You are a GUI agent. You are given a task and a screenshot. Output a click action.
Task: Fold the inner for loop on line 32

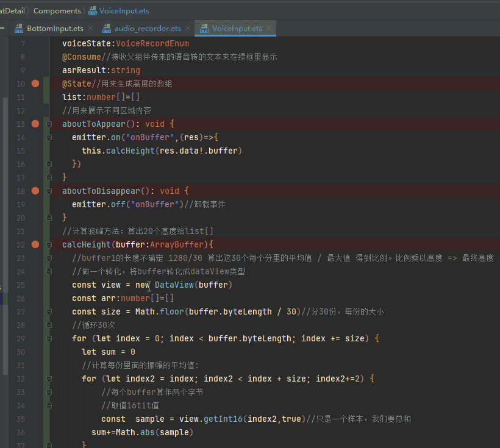point(49,379)
